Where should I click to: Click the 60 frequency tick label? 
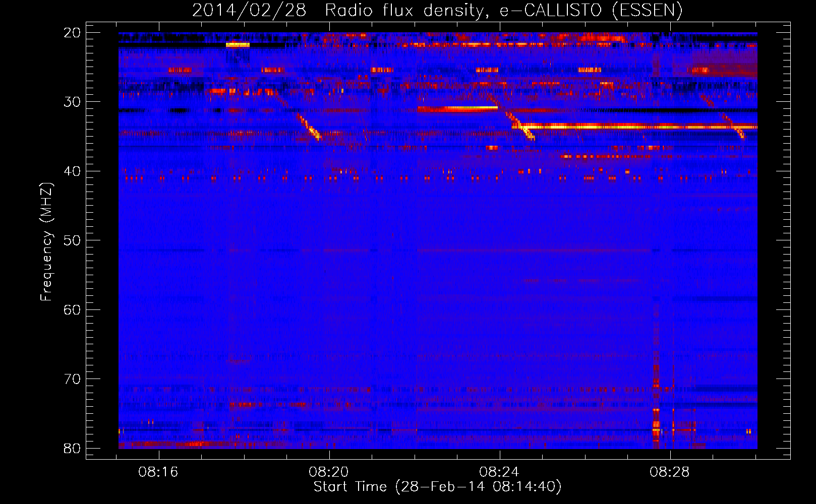pyautogui.click(x=72, y=309)
